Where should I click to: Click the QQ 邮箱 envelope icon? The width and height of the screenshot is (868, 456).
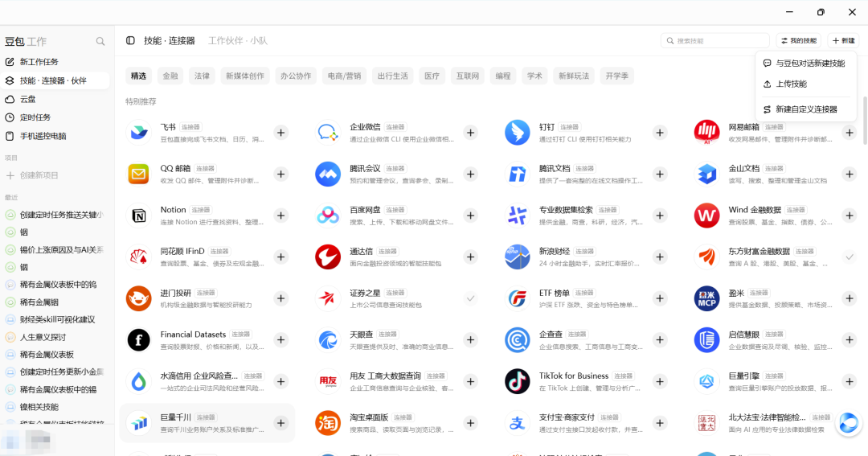point(139,174)
